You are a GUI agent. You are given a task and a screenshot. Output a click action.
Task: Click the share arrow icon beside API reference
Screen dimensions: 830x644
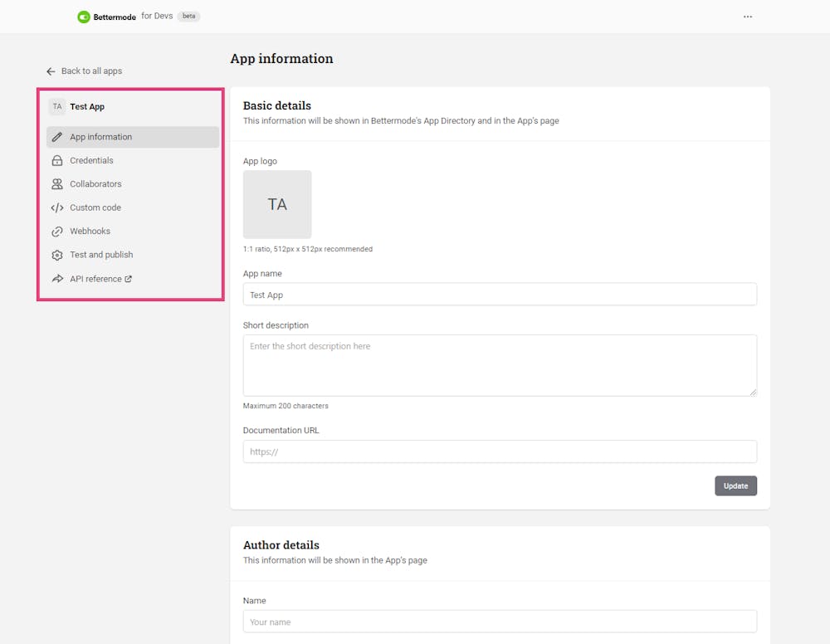click(57, 279)
